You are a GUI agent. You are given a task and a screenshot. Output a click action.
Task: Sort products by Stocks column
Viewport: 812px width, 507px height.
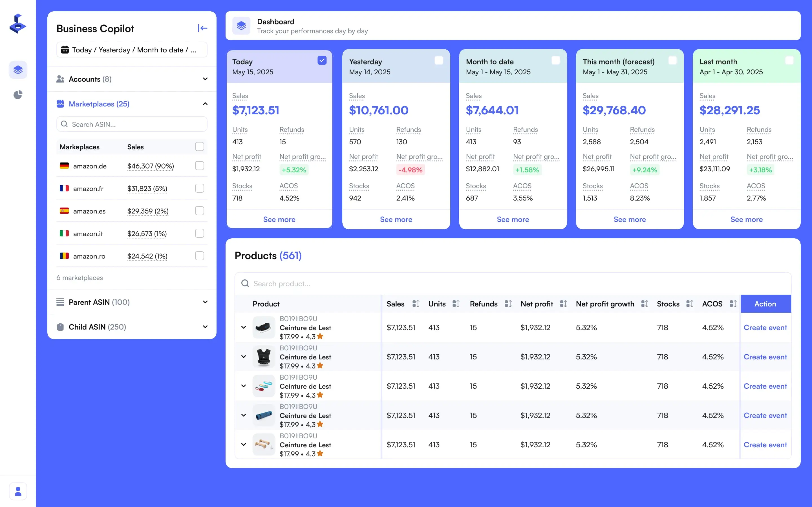pyautogui.click(x=690, y=304)
